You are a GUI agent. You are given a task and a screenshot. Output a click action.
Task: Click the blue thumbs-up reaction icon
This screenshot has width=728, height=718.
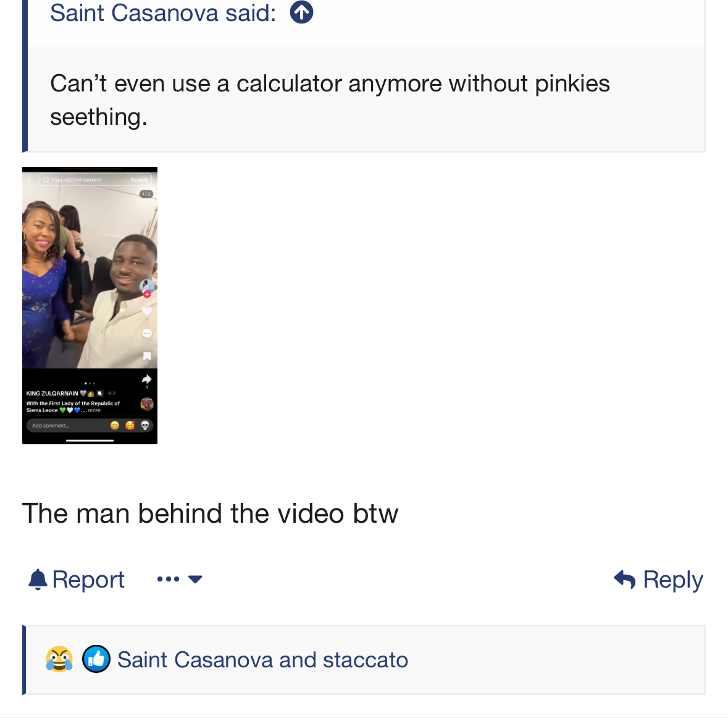click(96, 659)
